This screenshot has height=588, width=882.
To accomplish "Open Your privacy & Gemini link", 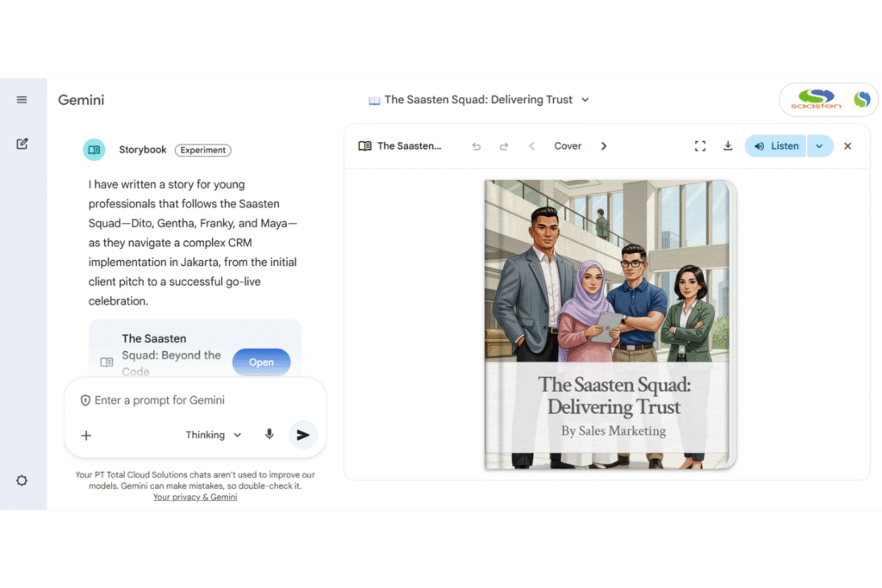I will (195, 497).
